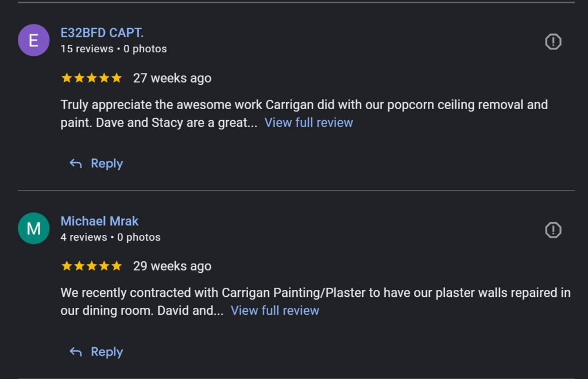View Michael Mrak's full review text
Screen dimensions: 588x379
[x=274, y=310]
